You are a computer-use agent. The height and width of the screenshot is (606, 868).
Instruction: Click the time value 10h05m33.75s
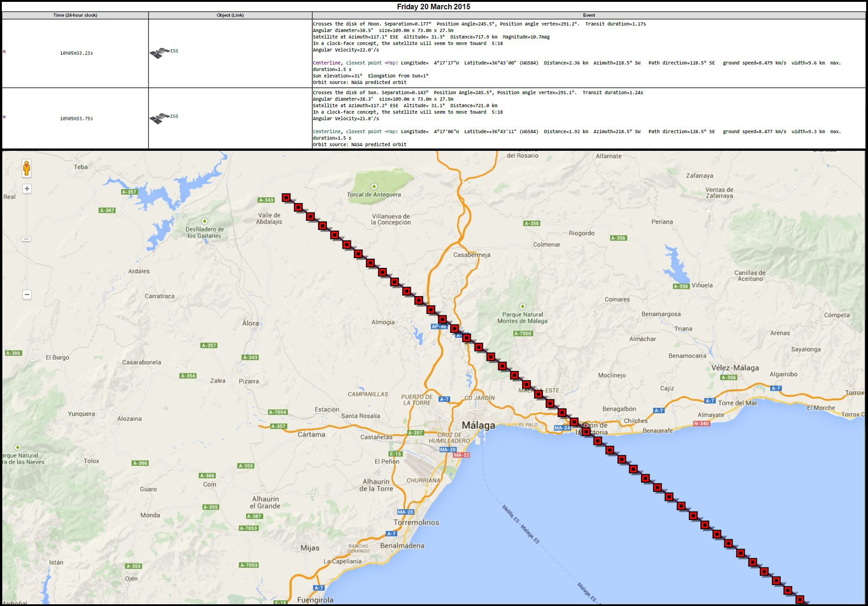pos(77,119)
